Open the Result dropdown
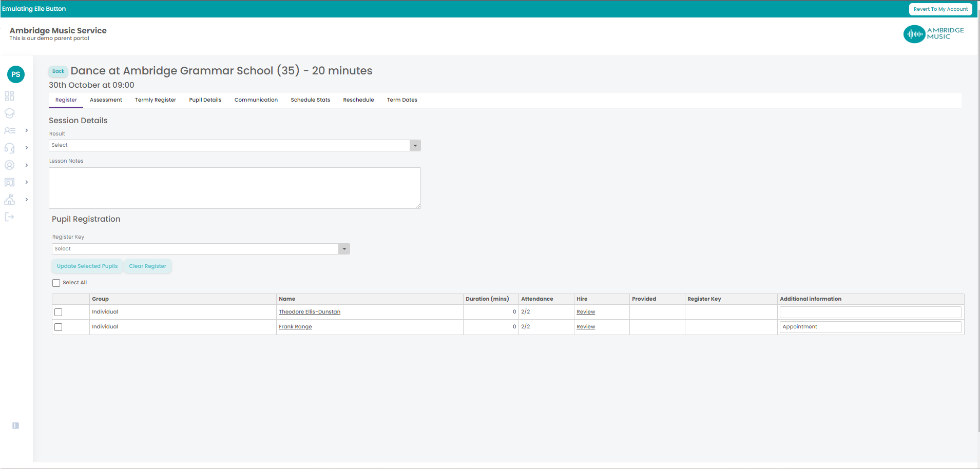 point(235,145)
